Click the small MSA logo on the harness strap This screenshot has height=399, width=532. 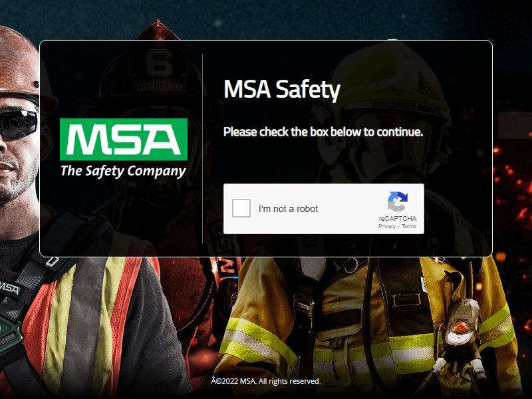click(10, 289)
